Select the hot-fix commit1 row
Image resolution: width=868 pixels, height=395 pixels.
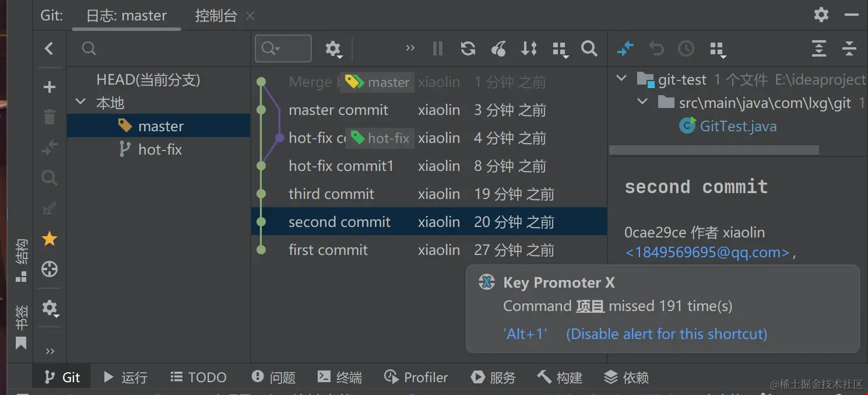point(429,166)
